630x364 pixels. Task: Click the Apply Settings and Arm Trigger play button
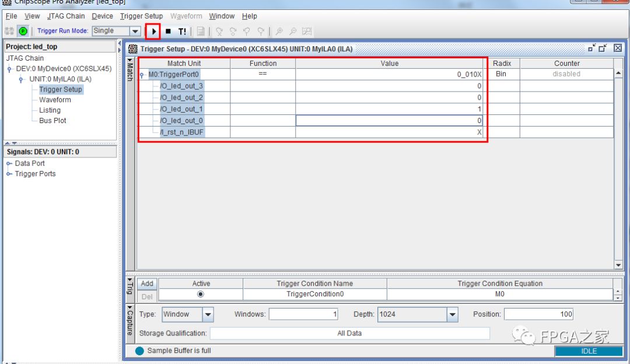click(153, 31)
